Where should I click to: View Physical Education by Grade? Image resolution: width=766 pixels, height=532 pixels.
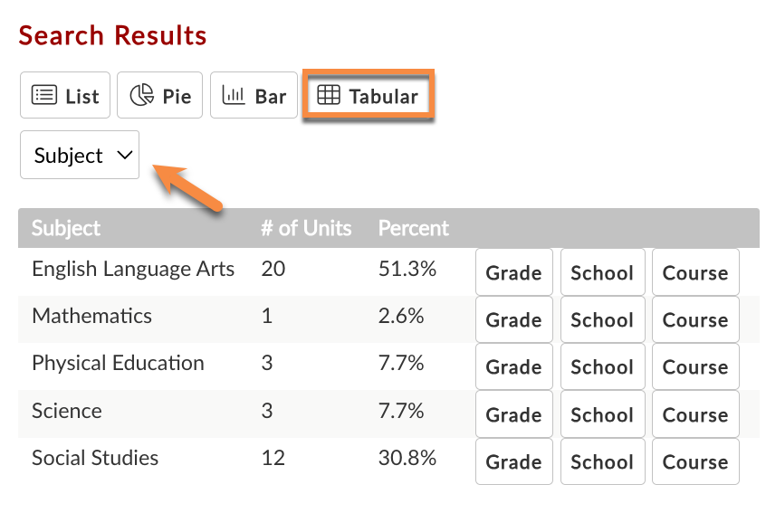pos(513,366)
